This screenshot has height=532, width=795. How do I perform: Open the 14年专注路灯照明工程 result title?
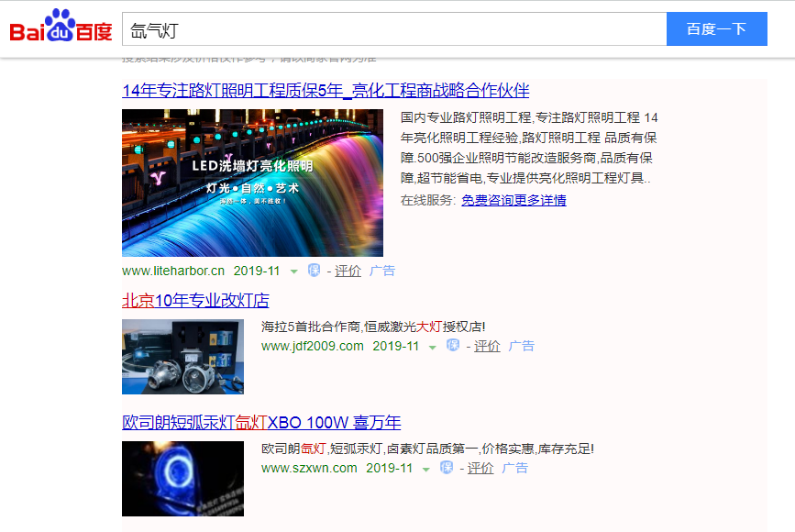point(326,91)
